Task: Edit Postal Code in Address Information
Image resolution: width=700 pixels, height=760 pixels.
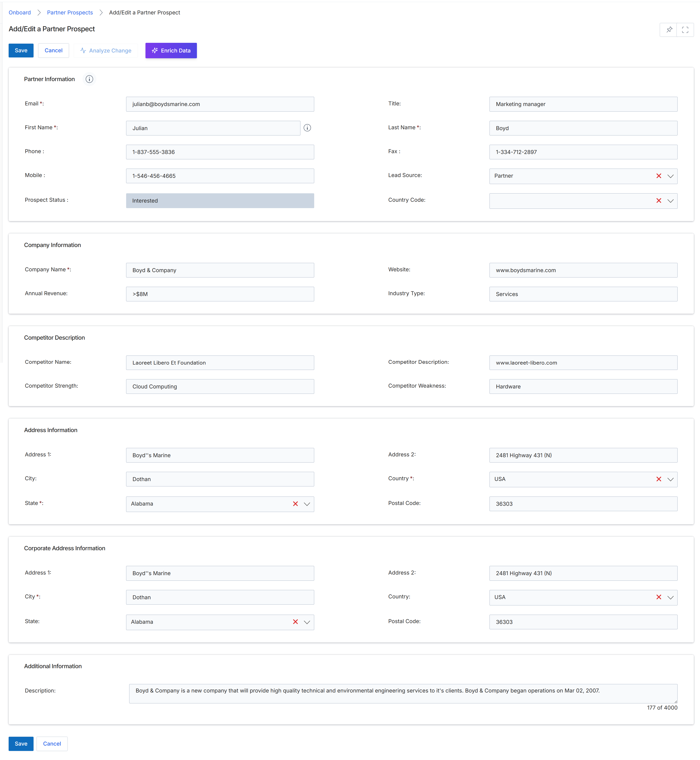Action: click(583, 504)
